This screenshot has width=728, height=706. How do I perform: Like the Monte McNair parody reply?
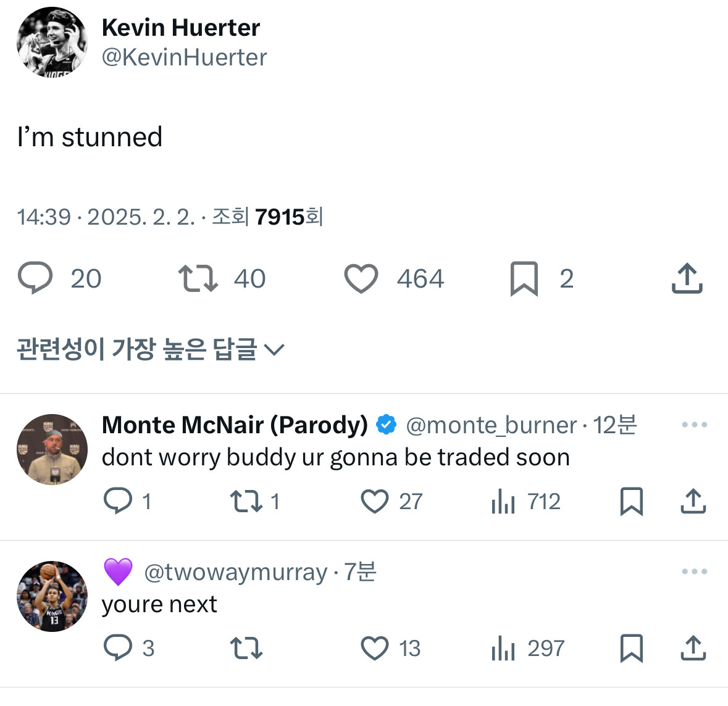[375, 501]
